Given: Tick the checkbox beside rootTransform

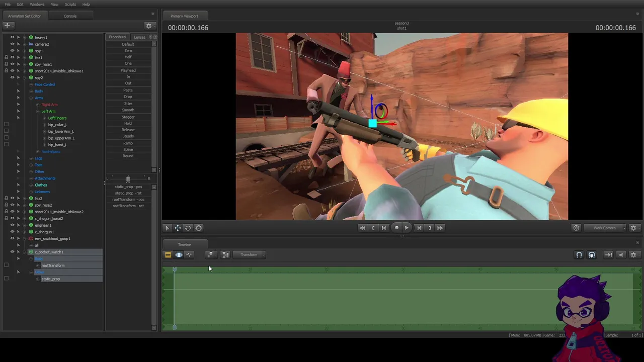Looking at the screenshot, I should coord(6,265).
